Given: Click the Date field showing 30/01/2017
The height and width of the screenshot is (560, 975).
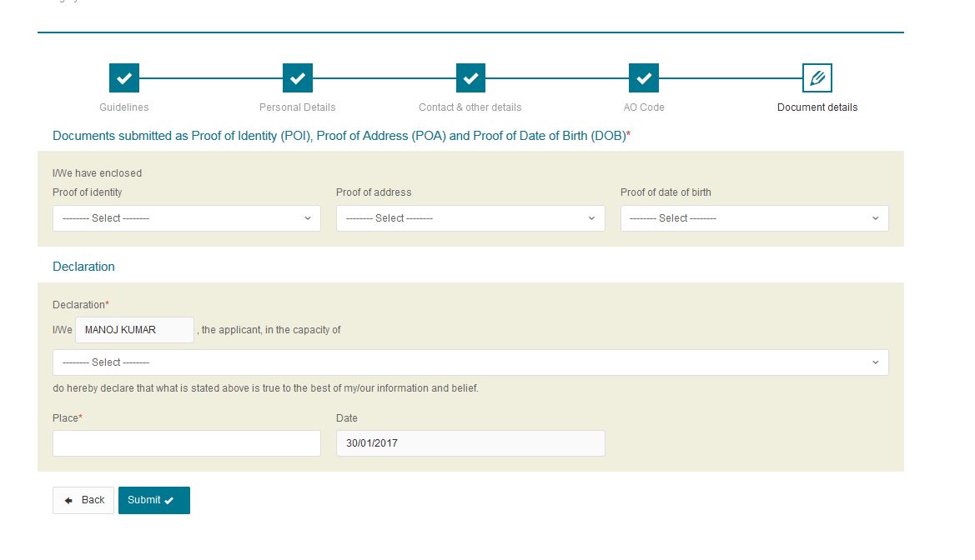Looking at the screenshot, I should [470, 443].
